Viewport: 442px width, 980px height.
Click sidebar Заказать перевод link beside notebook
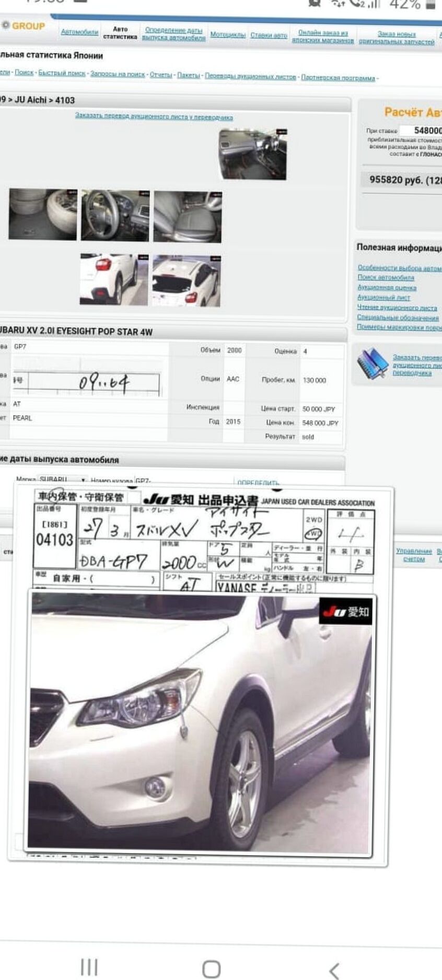(x=417, y=365)
